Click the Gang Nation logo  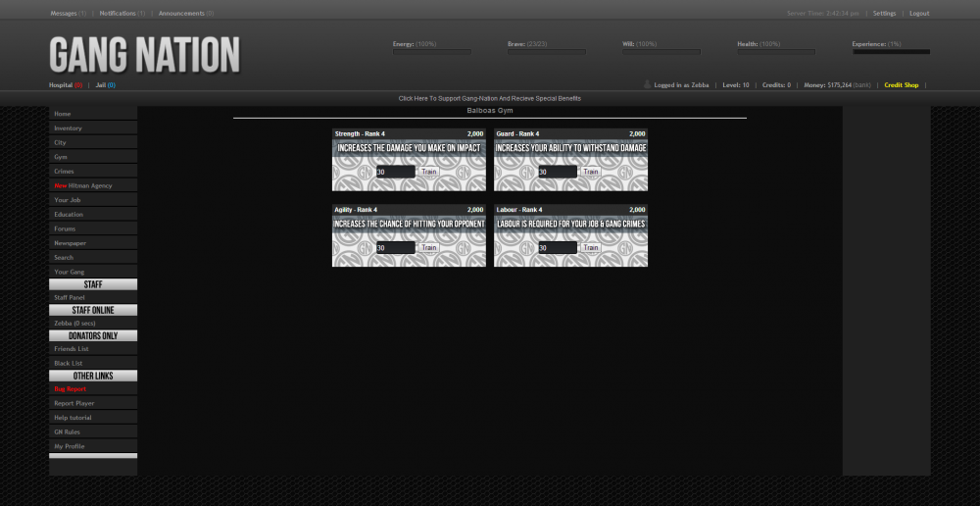[x=144, y=54]
